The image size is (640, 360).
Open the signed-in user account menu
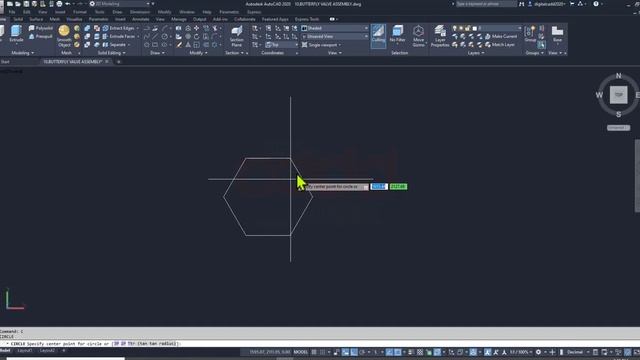pyautogui.click(x=547, y=4)
